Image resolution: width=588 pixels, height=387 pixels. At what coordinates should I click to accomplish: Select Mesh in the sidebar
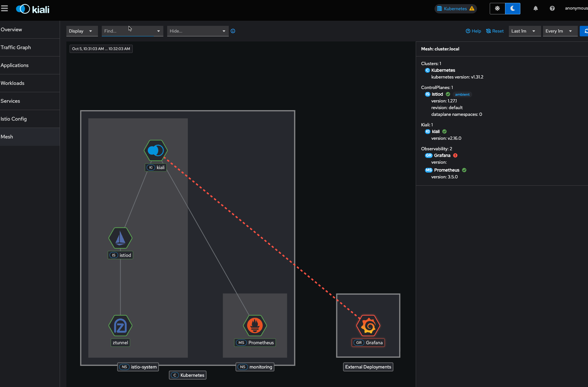(30, 137)
